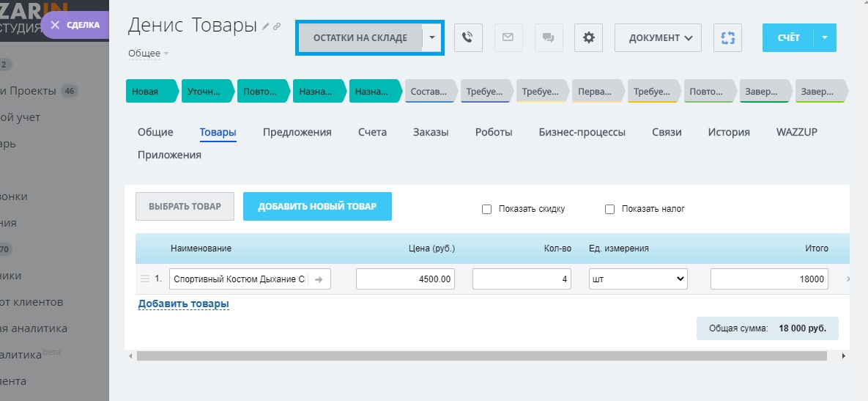Click the envelope email icon button
The width and height of the screenshot is (868, 401).
coord(508,37)
